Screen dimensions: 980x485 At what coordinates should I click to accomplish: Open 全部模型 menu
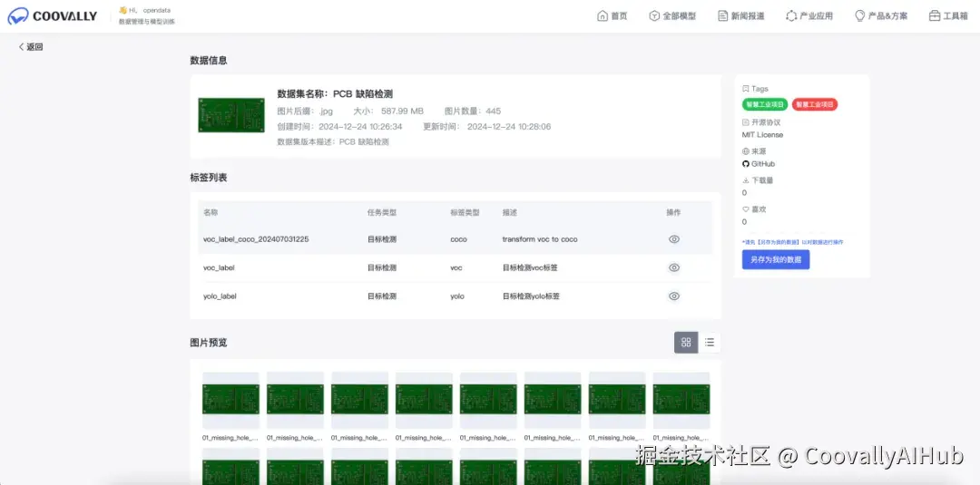pos(672,16)
